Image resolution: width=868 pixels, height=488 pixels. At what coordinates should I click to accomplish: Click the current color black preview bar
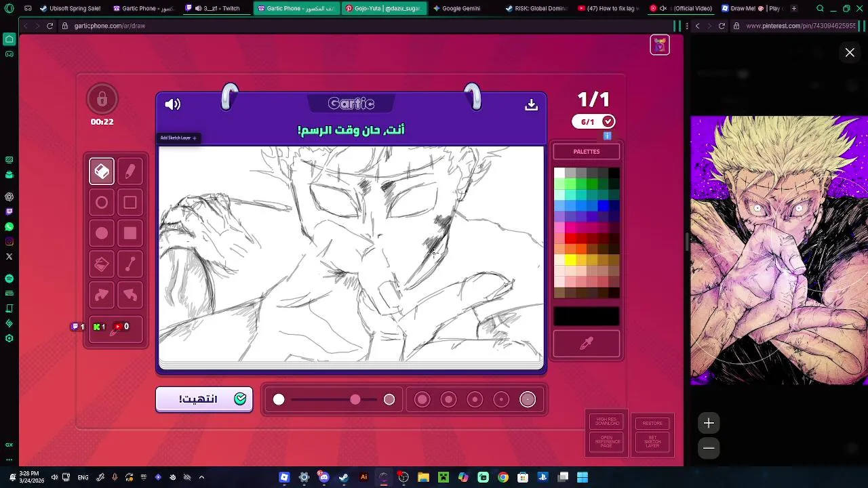(x=587, y=317)
